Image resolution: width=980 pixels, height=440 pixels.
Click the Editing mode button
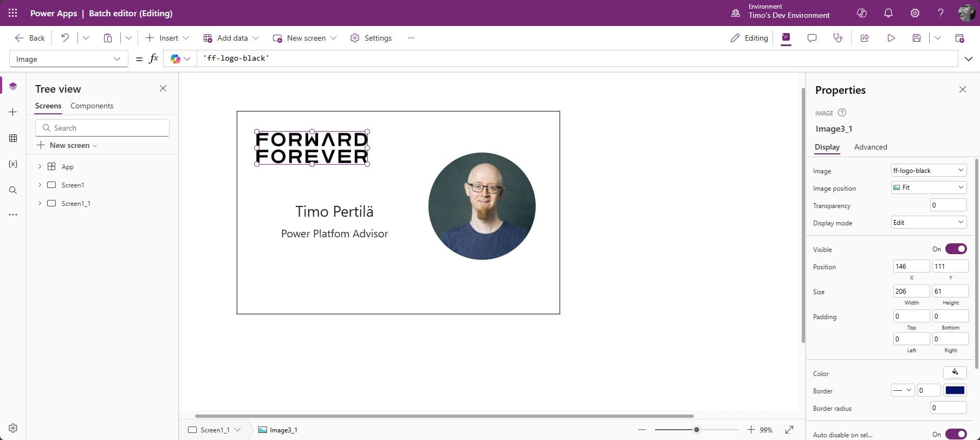[749, 38]
